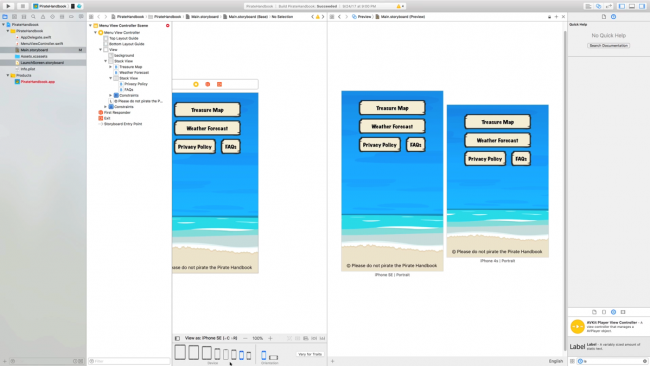Toggle the Debug area visibility

click(x=632, y=6)
